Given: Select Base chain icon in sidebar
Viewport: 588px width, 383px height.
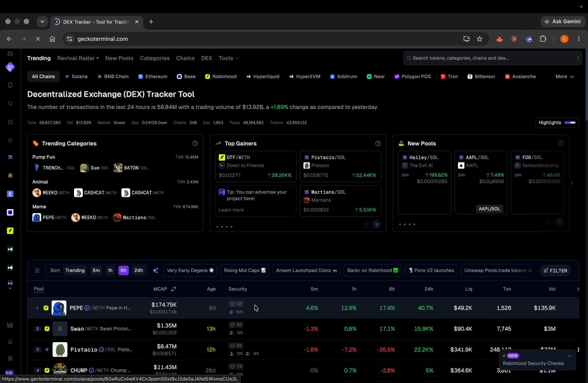Looking at the screenshot, I should (10, 213).
